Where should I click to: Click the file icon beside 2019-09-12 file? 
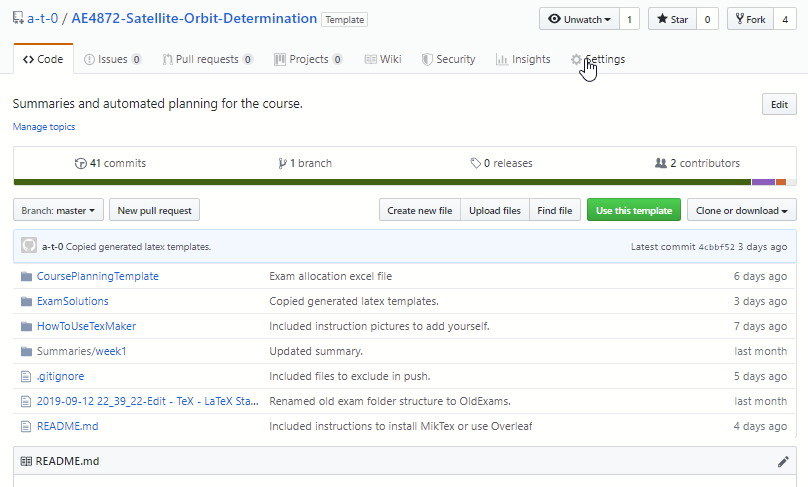coord(26,401)
